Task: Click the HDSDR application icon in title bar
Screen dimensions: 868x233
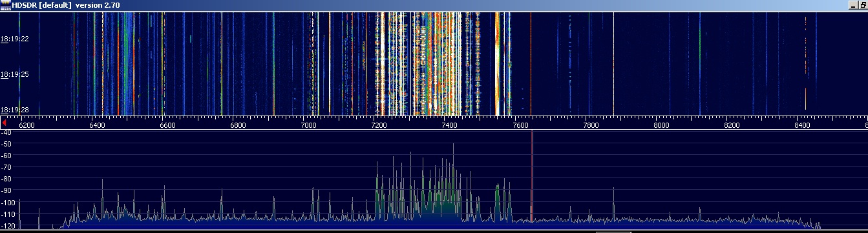Action: pos(5,5)
